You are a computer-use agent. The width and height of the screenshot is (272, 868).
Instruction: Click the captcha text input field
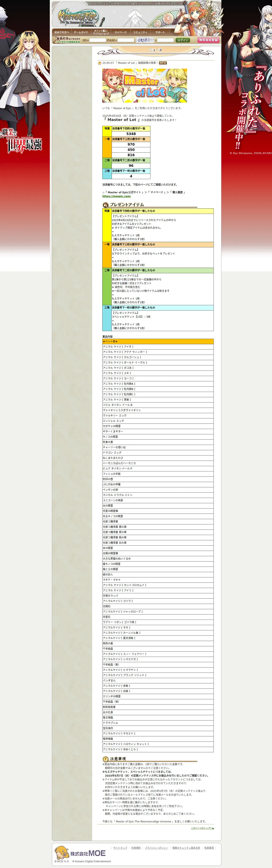point(165,40)
